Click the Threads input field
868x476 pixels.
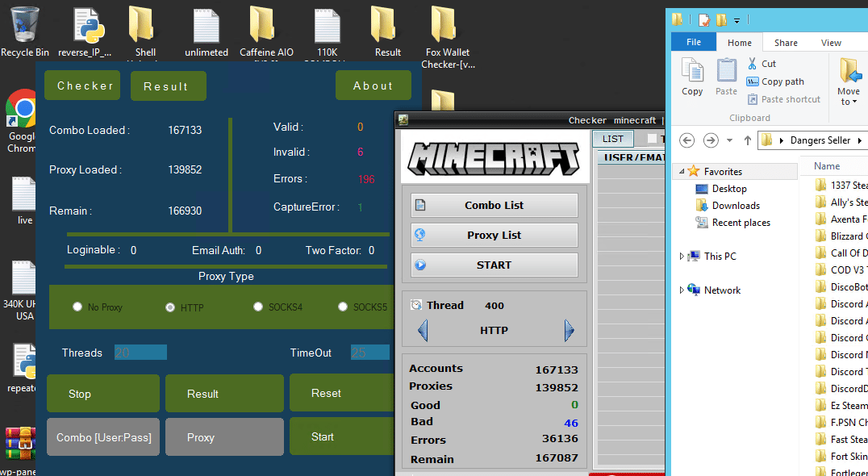pos(140,353)
